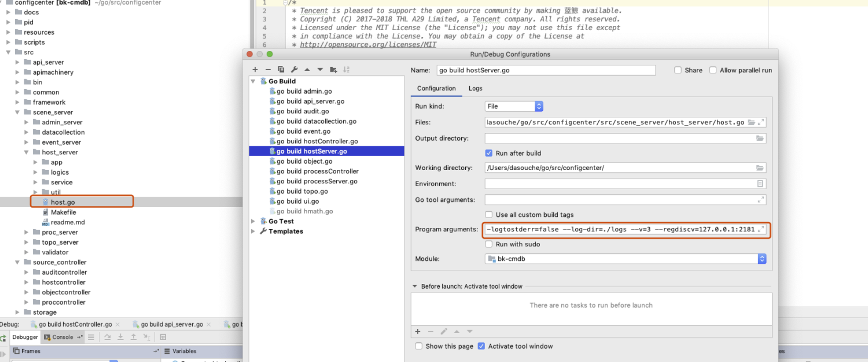Image resolution: width=868 pixels, height=362 pixels.
Task: Browse folder icon in Files field
Action: click(752, 122)
